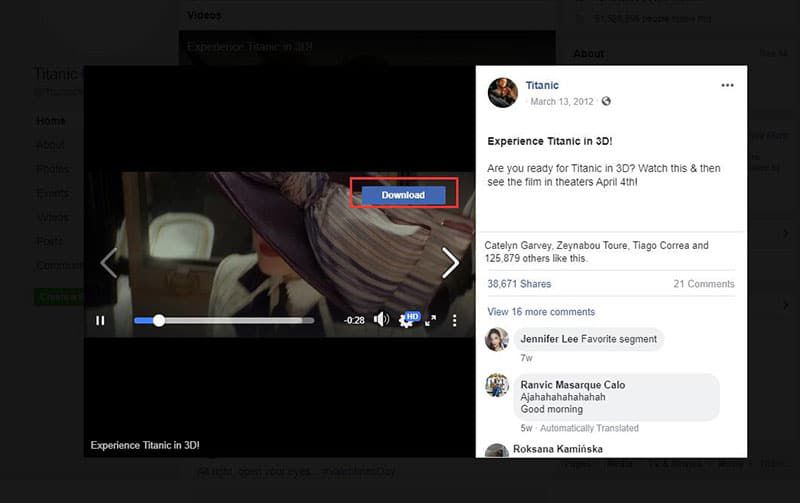Click the post title Experience Titanic in 3D!
The width and height of the screenshot is (800, 503).
click(549, 141)
